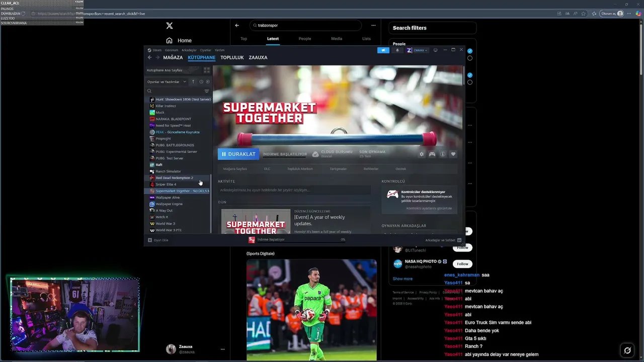Click the controller layout icon

pyautogui.click(x=432, y=154)
